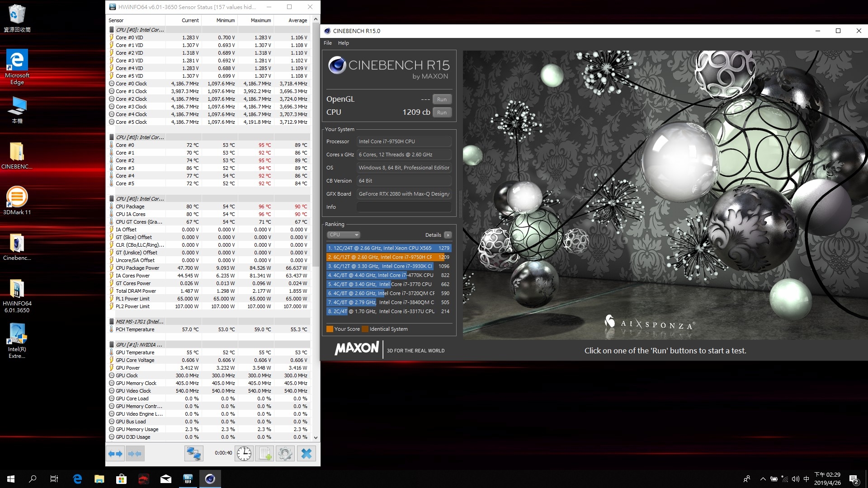Click HWiNFO blue X close sensors icon
Image resolution: width=868 pixels, height=488 pixels.
tap(306, 453)
